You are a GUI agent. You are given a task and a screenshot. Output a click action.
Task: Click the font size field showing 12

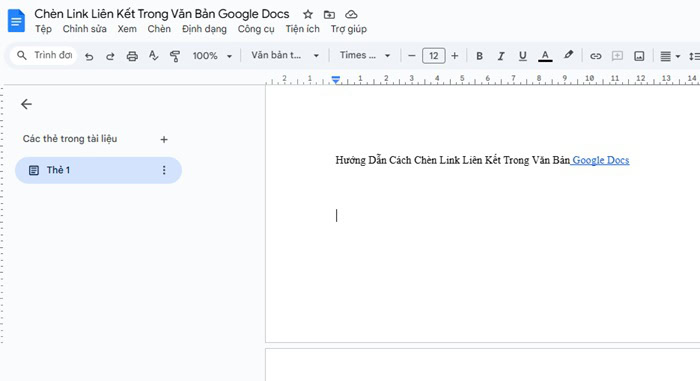(433, 56)
